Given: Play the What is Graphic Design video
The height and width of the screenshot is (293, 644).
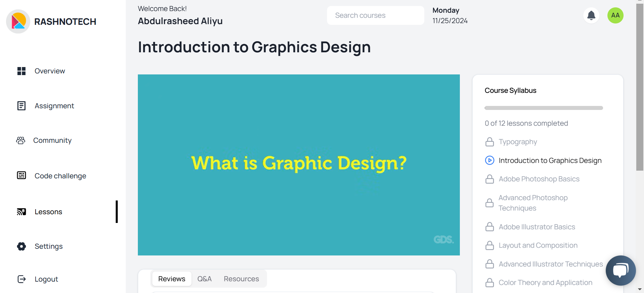Looking at the screenshot, I should 299,165.
